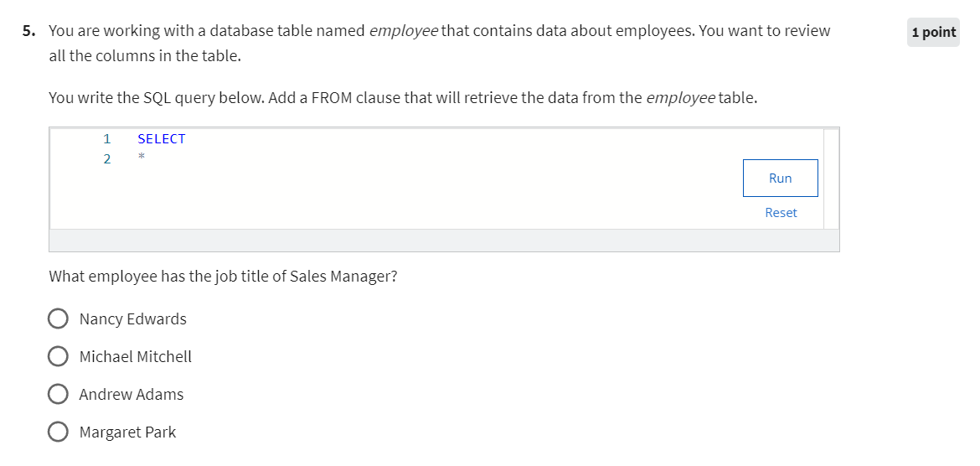Click the editor's vertical scrollbar track
The image size is (980, 466).
[831, 179]
